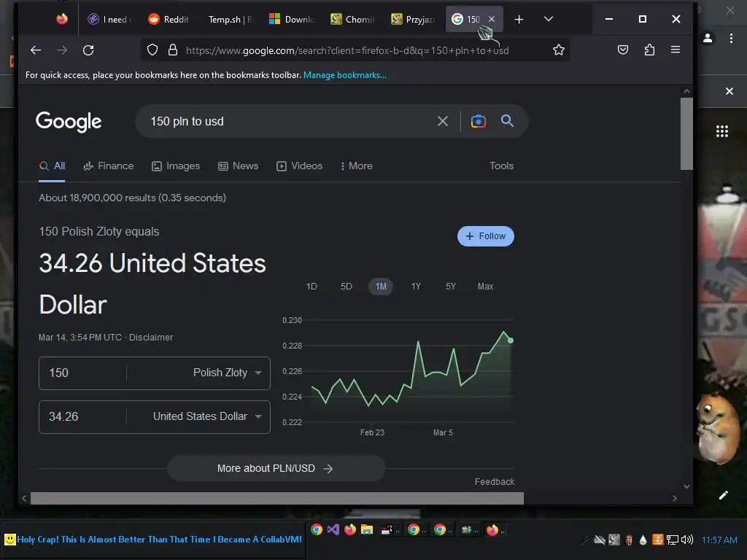Click the 34.26 converted amount field
This screenshot has height=560, width=747.
click(x=82, y=416)
